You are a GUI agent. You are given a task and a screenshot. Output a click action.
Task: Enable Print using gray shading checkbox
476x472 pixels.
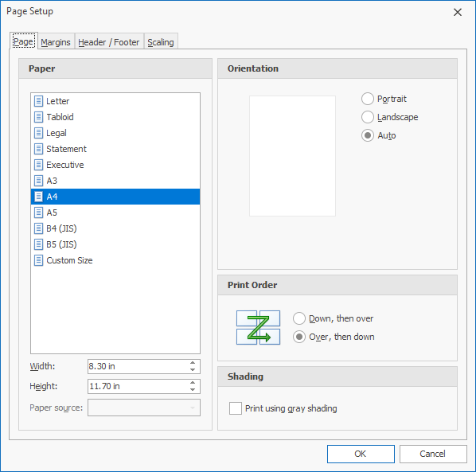tap(236, 408)
